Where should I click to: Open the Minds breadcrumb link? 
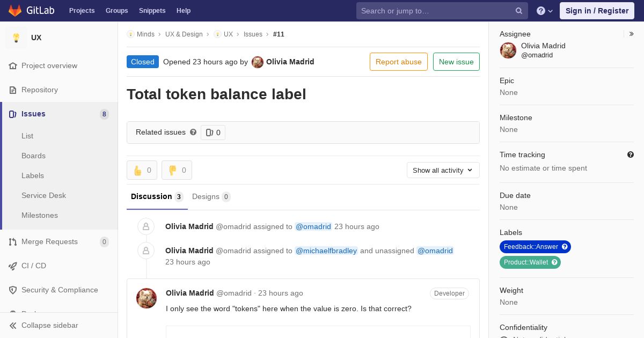coord(145,34)
